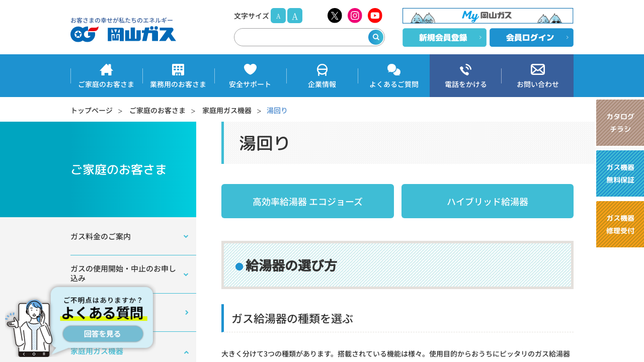The height and width of the screenshot is (362, 644).
Task: Click in the site search field
Action: click(301, 37)
